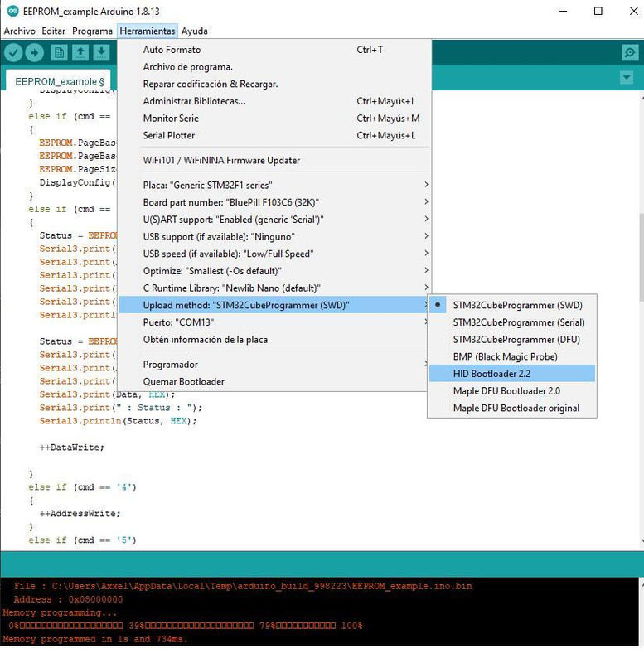Expand USB support (if available) submenu

pyautogui.click(x=274, y=237)
